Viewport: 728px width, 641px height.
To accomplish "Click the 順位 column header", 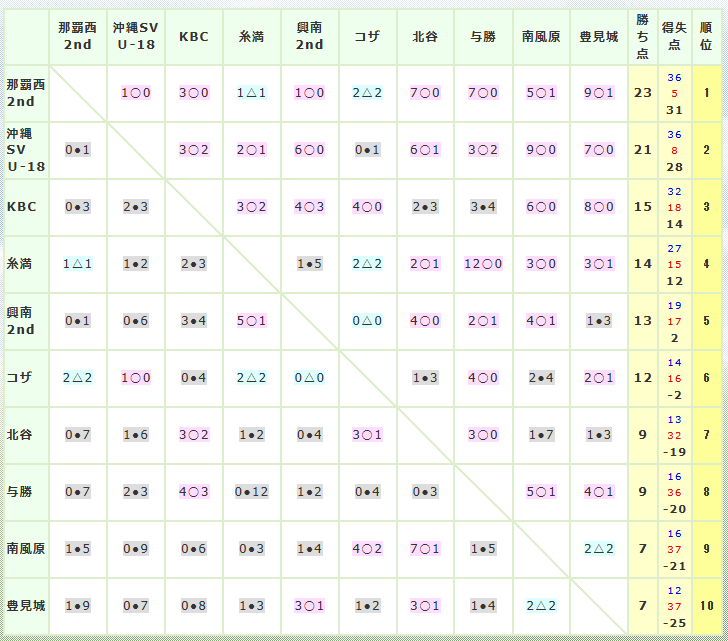I will click(x=706, y=36).
